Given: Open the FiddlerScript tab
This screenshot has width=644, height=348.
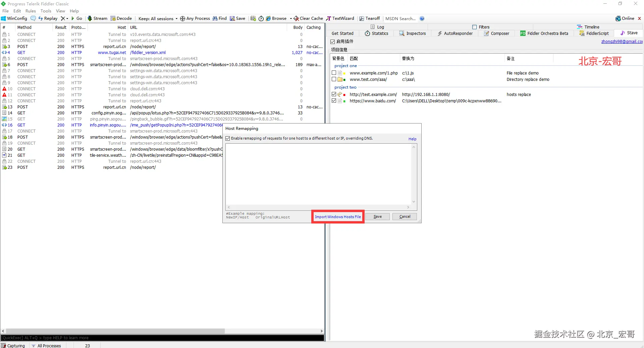Looking at the screenshot, I should pos(594,33).
